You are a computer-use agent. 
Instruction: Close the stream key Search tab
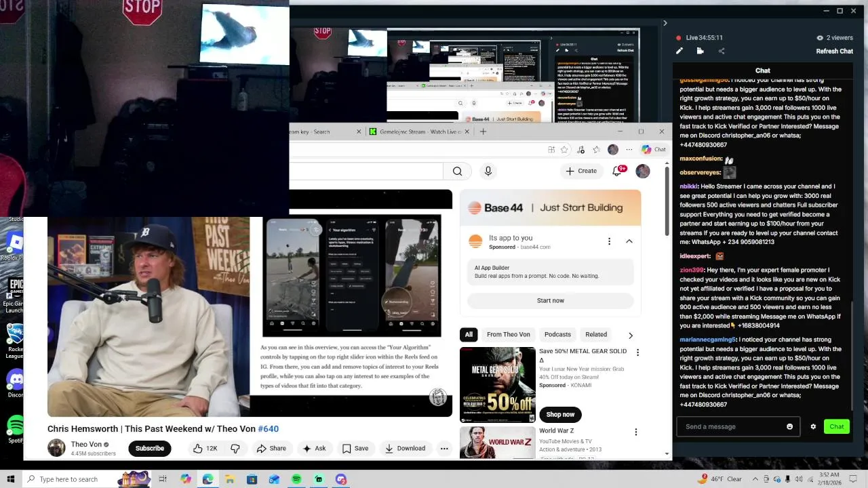click(x=359, y=131)
